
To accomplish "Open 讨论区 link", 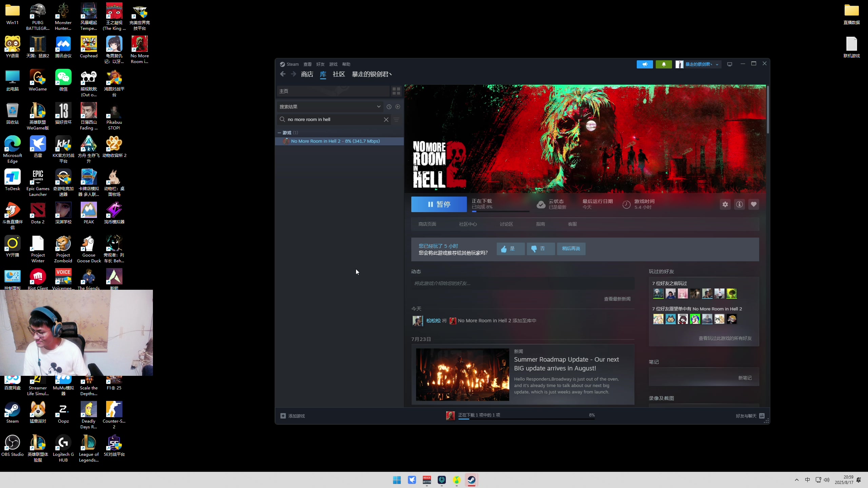I will pyautogui.click(x=506, y=224).
